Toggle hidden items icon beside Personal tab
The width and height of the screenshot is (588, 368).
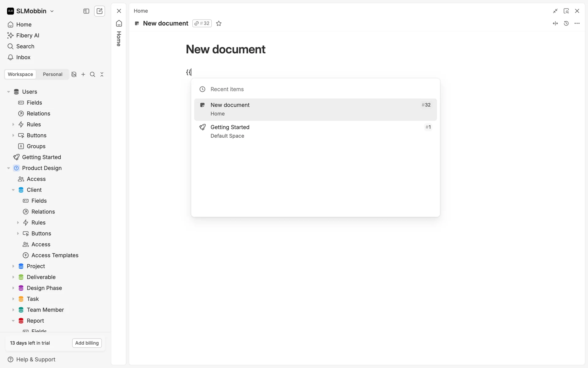click(74, 75)
